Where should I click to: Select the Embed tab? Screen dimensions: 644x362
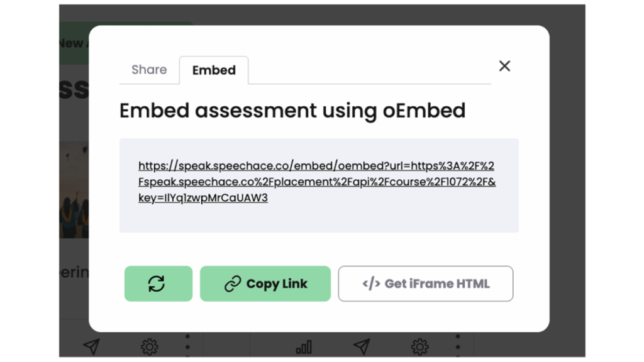click(x=214, y=70)
